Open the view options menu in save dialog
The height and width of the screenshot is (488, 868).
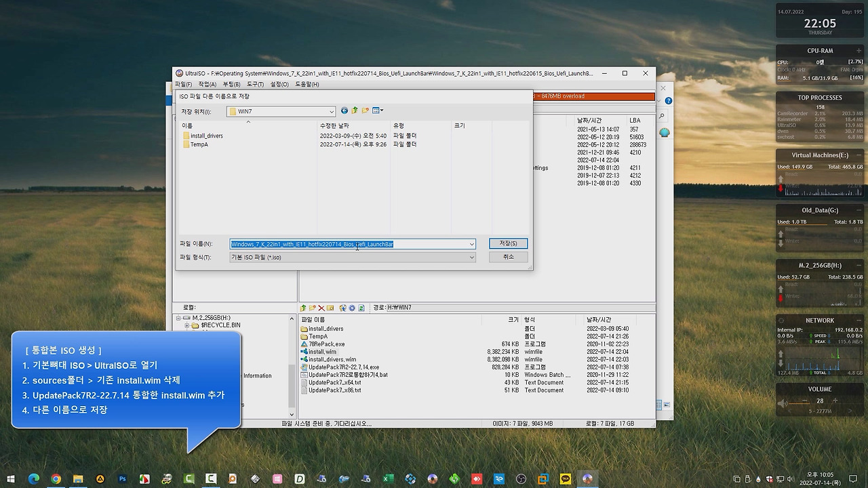(378, 110)
